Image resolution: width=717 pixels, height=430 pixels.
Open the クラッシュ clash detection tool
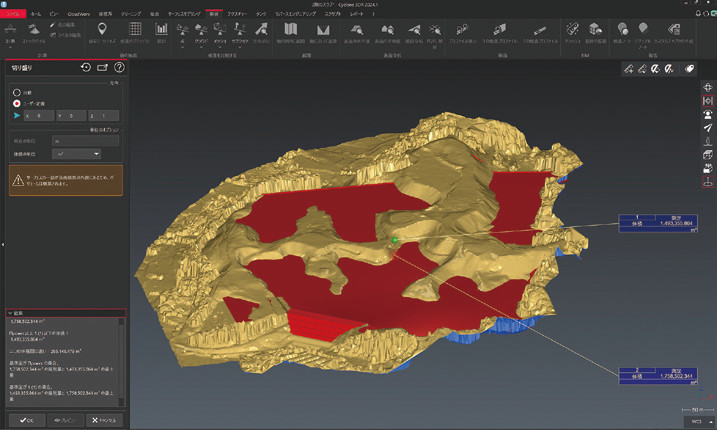pos(572,29)
